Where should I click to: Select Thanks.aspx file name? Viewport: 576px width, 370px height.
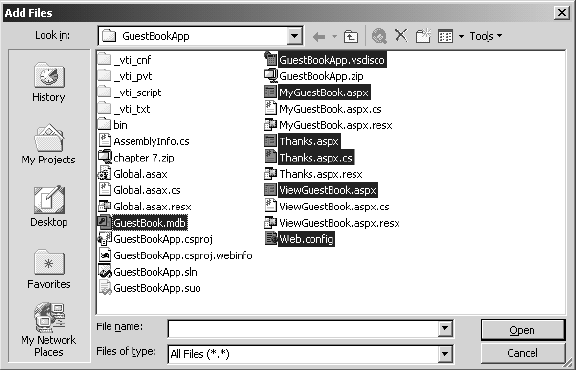[309, 141]
